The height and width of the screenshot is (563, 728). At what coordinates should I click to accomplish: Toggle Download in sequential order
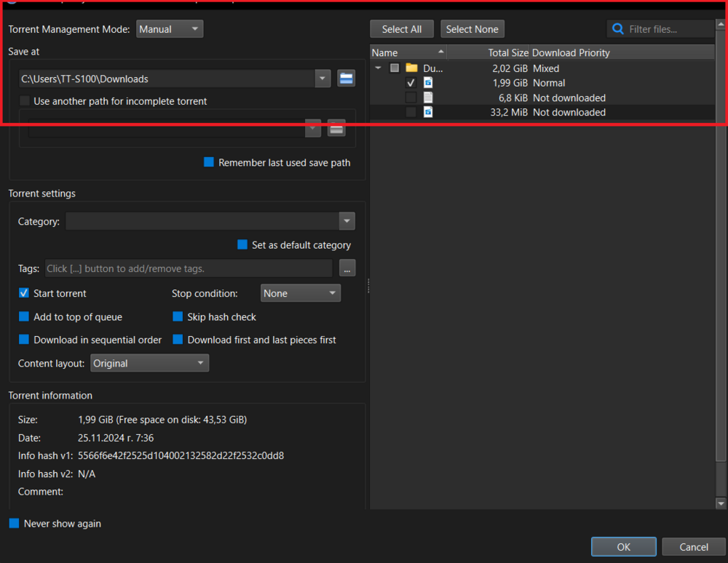coord(90,340)
